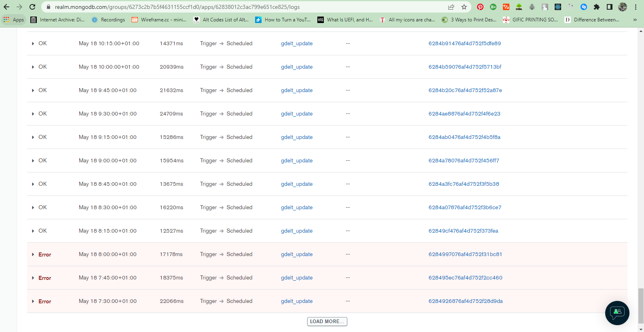Open the support chat bubble

coord(617,313)
